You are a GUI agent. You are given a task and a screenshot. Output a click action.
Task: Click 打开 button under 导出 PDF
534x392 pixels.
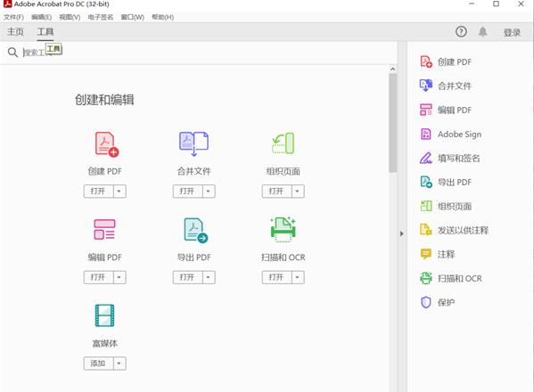point(187,277)
